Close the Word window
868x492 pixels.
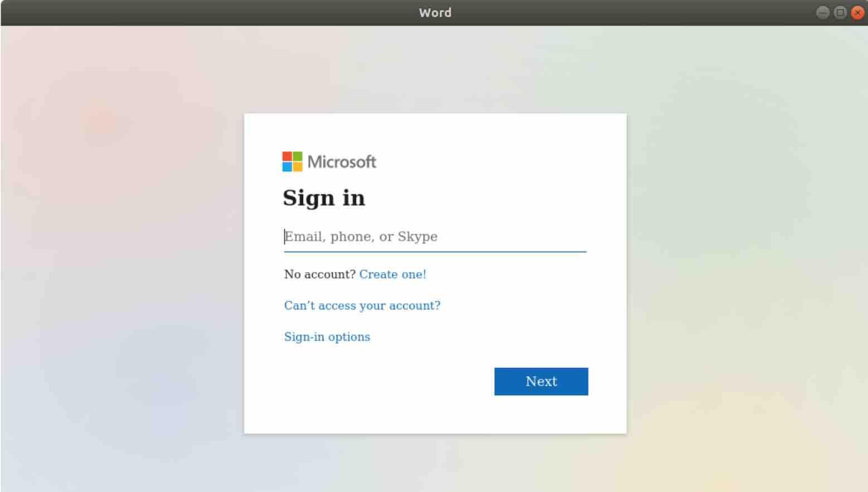[857, 12]
